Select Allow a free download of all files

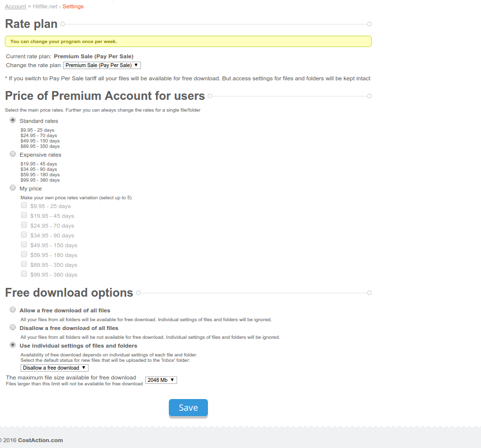[x=13, y=310]
